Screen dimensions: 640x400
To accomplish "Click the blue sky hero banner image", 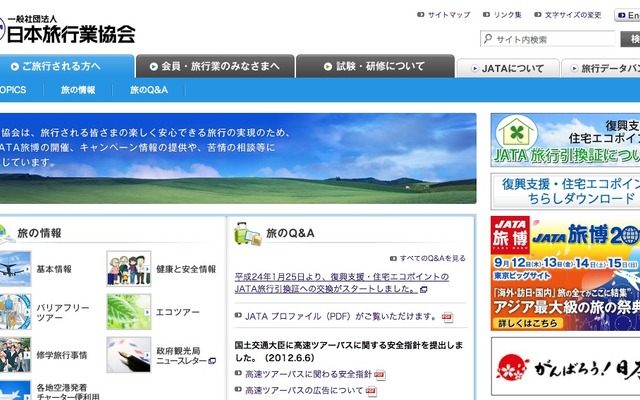I will pyautogui.click(x=238, y=158).
